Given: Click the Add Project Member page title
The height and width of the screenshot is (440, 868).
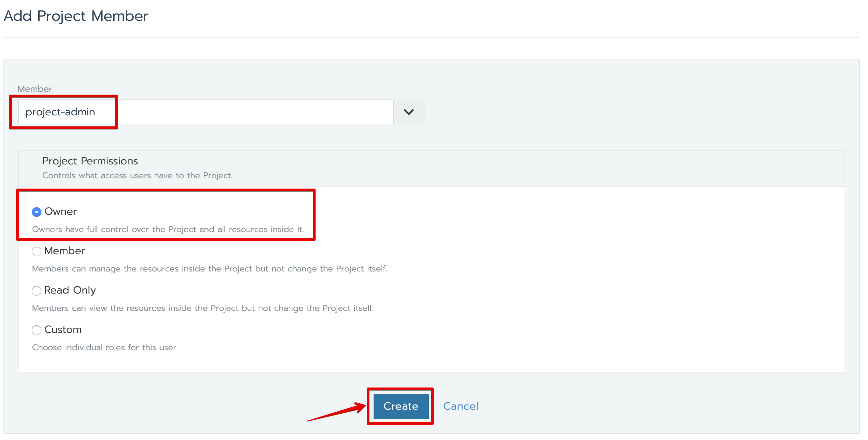Looking at the screenshot, I should (76, 16).
